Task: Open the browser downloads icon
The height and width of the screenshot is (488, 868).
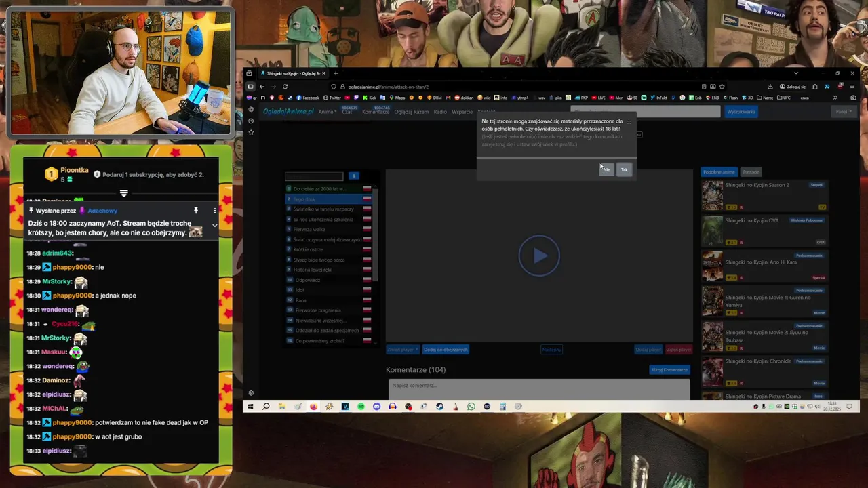Action: coord(770,87)
